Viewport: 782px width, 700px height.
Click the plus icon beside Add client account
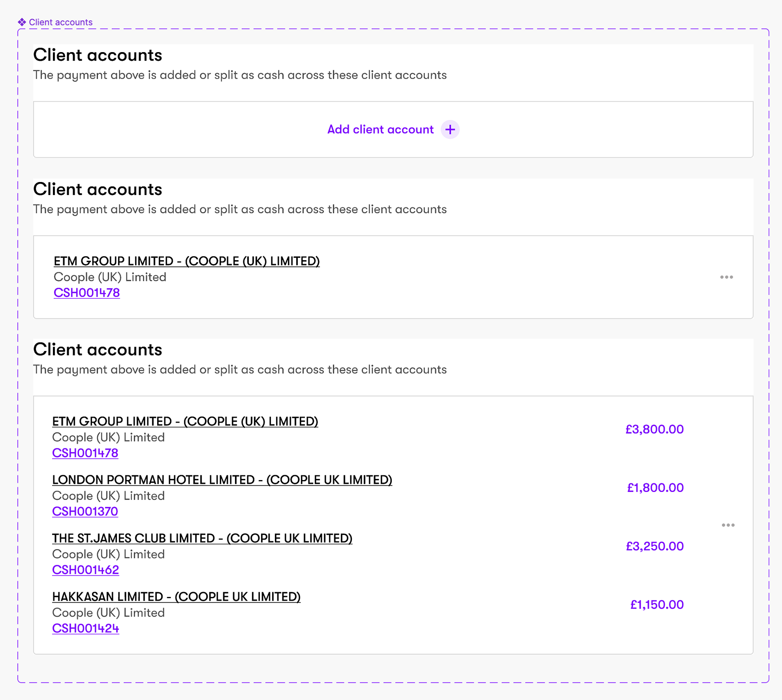450,129
